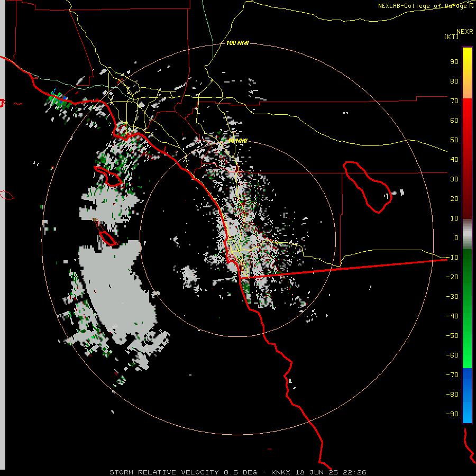Pick the gray zero-velocity segment of the color bar
The image size is (476, 476).
(467, 234)
